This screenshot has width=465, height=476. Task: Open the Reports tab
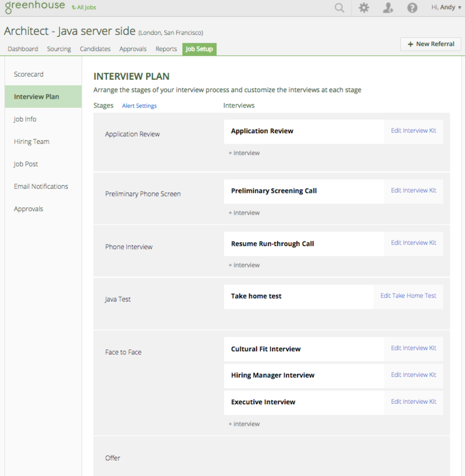coord(166,49)
